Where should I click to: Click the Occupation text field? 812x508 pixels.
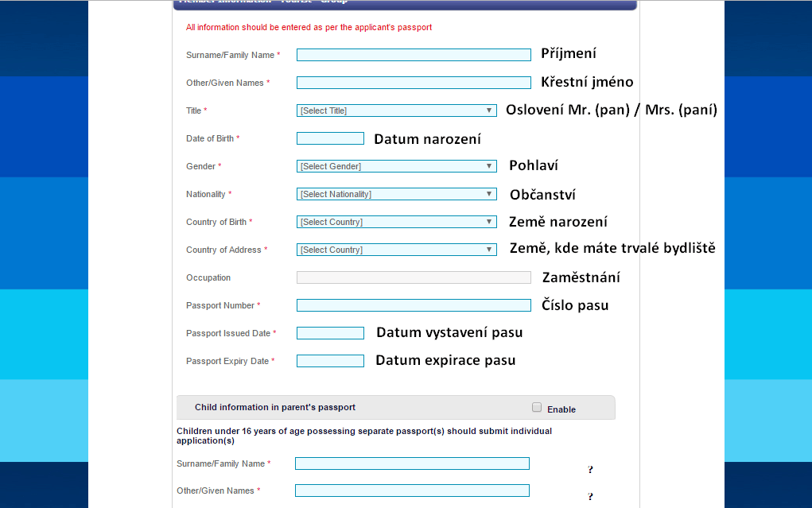[x=414, y=277]
